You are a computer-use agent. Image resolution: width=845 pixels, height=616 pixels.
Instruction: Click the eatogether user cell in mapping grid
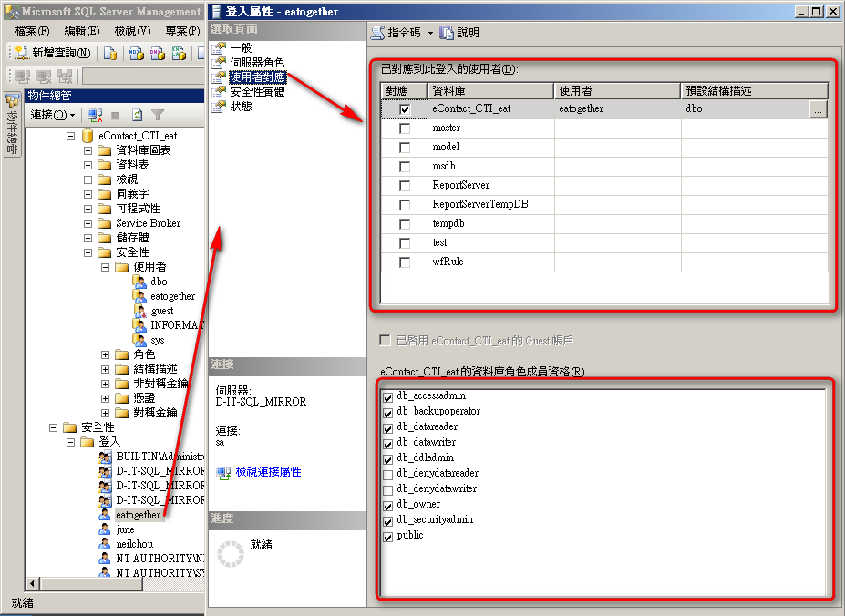pyautogui.click(x=618, y=108)
